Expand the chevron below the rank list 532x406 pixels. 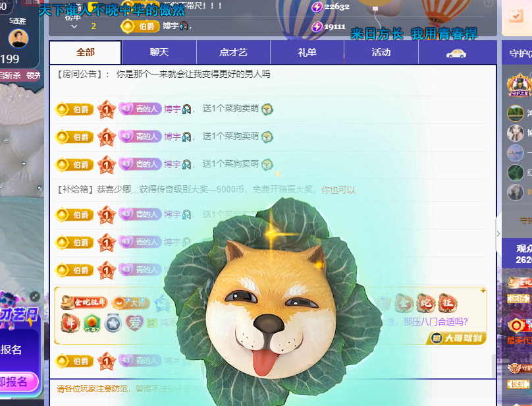74,27
